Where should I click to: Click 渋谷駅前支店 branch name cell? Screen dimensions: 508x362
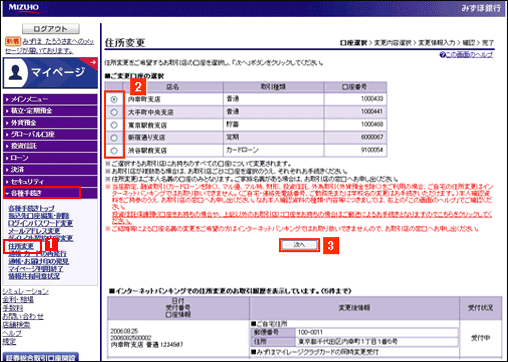[x=174, y=150]
